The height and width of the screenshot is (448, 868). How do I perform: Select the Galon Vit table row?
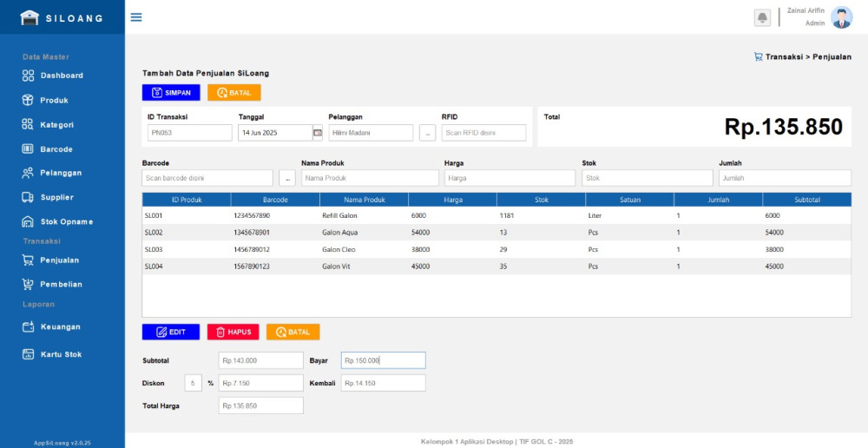coord(496,267)
